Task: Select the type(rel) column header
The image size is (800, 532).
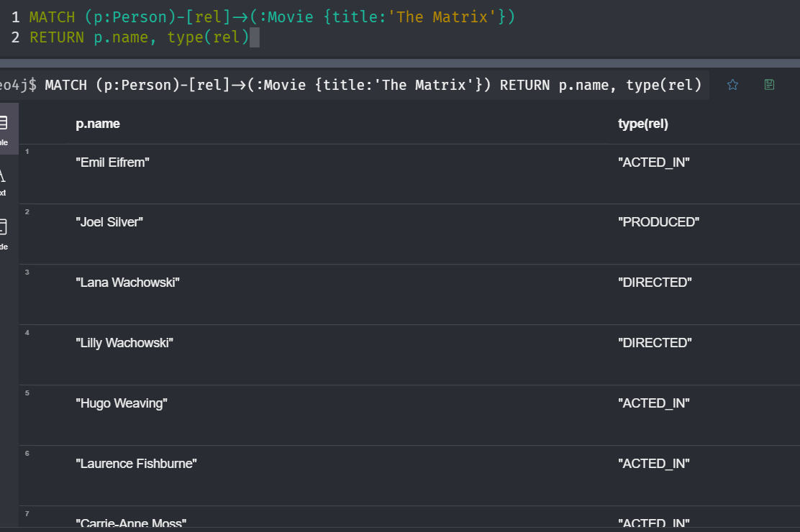Action: (x=643, y=124)
